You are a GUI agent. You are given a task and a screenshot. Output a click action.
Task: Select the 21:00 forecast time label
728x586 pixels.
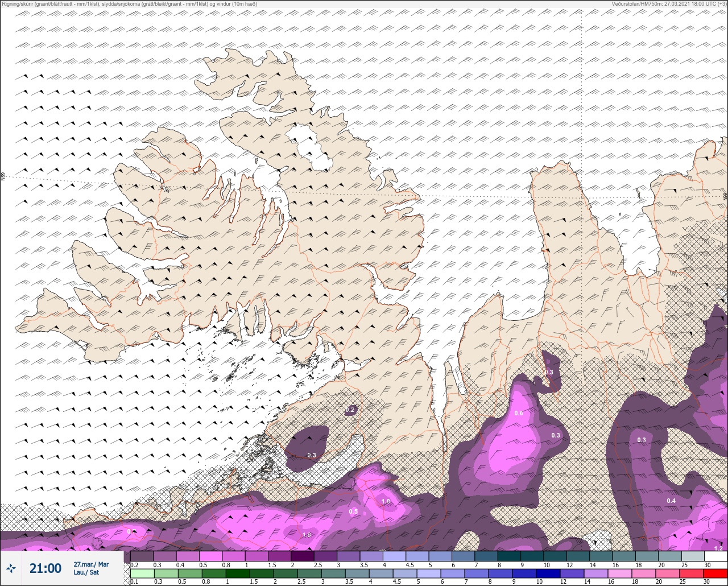tap(45, 568)
